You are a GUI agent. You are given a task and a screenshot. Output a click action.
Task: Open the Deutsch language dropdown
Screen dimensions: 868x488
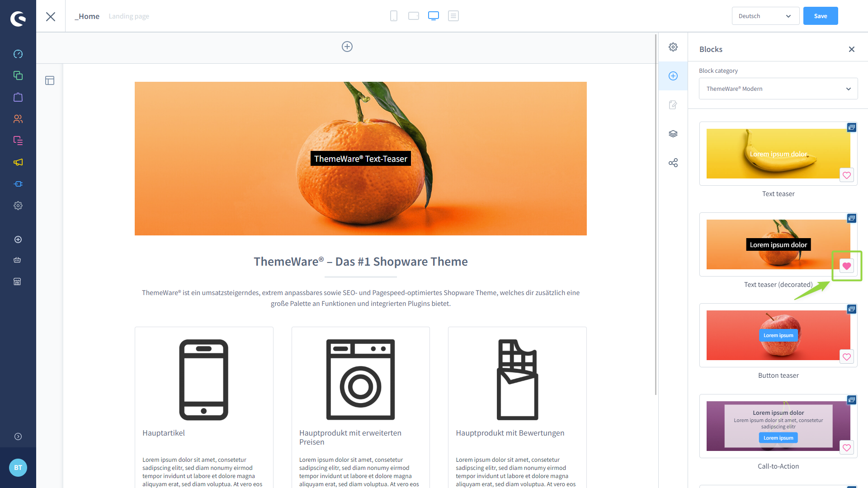click(x=765, y=16)
